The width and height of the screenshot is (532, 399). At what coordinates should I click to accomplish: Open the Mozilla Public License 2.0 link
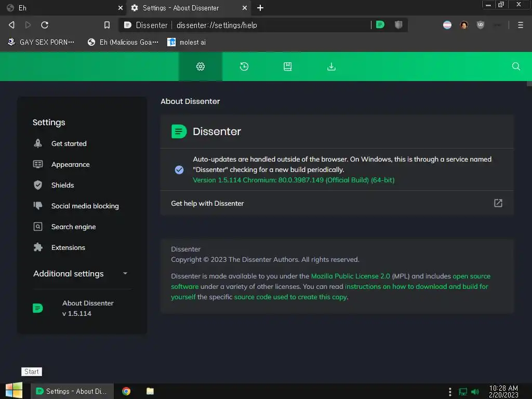pos(351,276)
